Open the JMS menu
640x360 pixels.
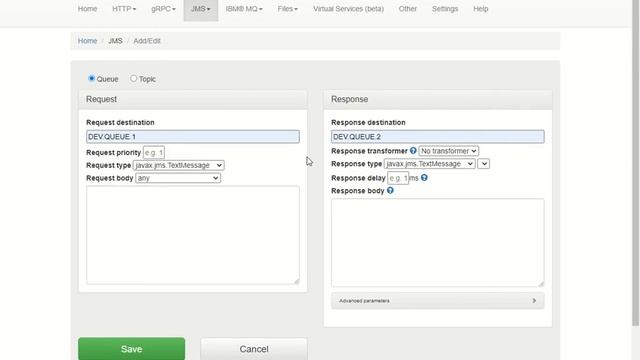pos(201,9)
